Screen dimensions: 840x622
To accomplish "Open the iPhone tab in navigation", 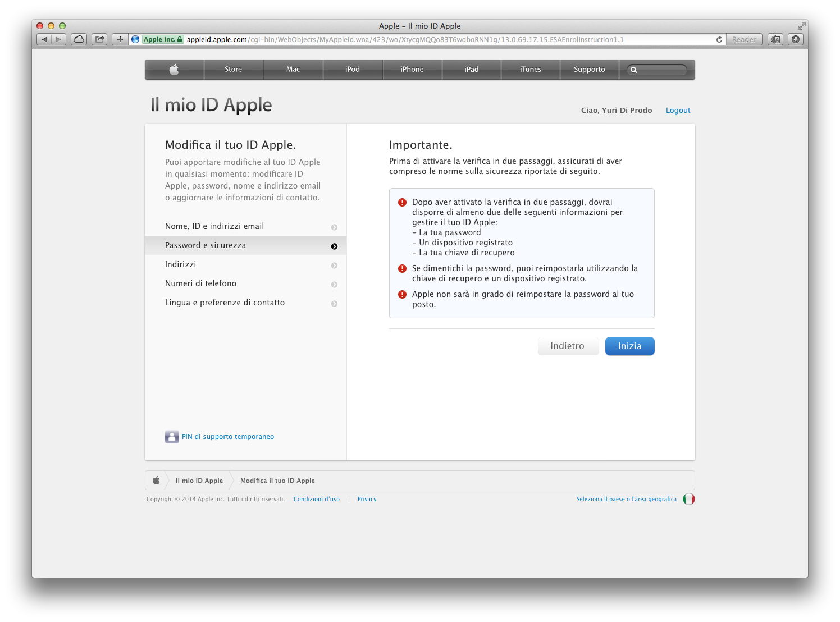I will tap(412, 70).
